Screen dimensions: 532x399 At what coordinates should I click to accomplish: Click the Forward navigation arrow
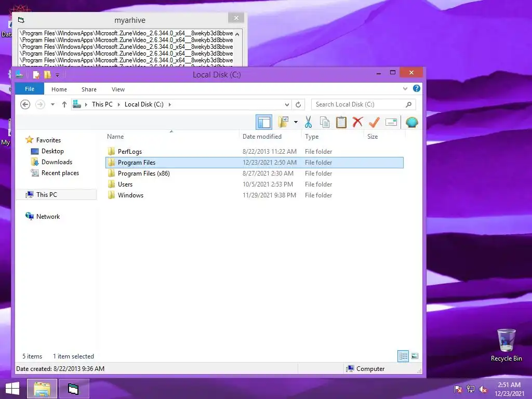tap(40, 104)
